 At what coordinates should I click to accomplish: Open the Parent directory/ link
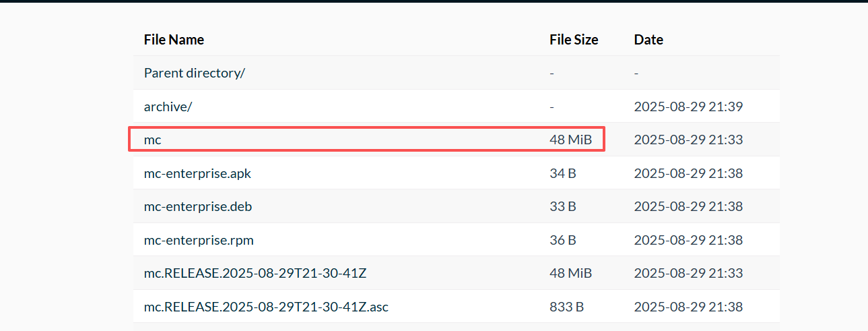tap(194, 73)
